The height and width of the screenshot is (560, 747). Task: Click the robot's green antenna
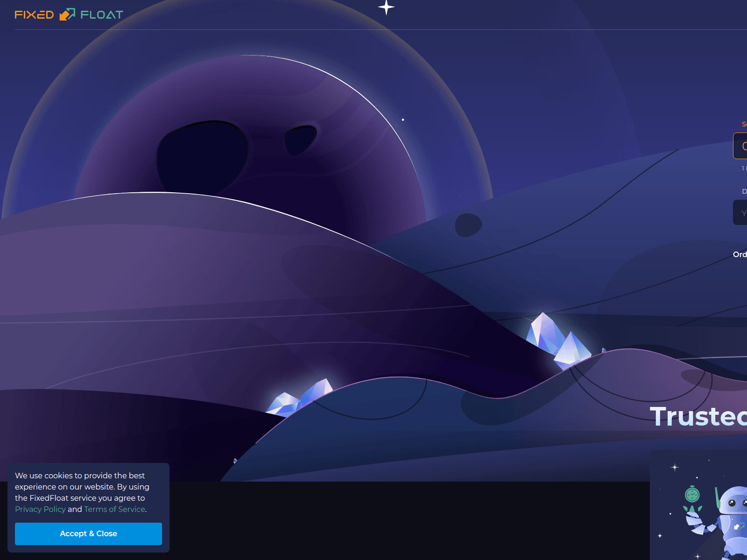point(717,498)
